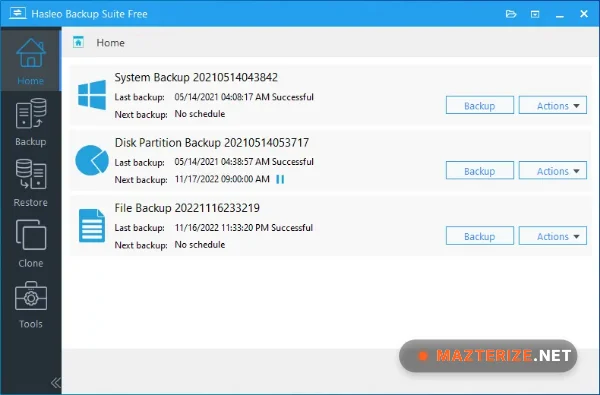Minimize the Hasleo Backup Suite window
This screenshot has height=395, width=600.
(560, 15)
